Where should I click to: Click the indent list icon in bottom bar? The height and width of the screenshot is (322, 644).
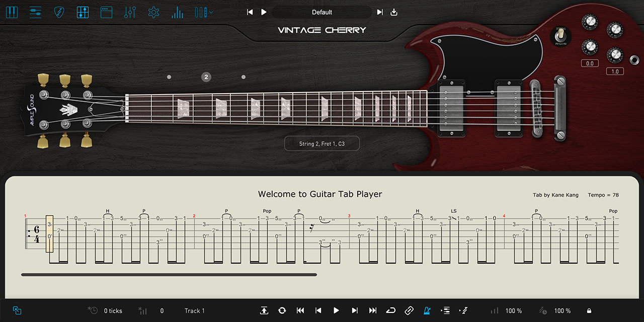point(445,311)
